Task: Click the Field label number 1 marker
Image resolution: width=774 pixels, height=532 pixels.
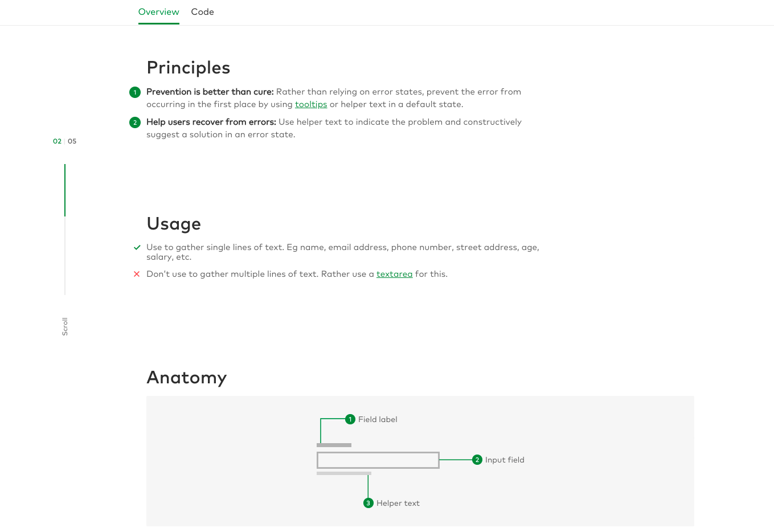Action: pyautogui.click(x=350, y=420)
